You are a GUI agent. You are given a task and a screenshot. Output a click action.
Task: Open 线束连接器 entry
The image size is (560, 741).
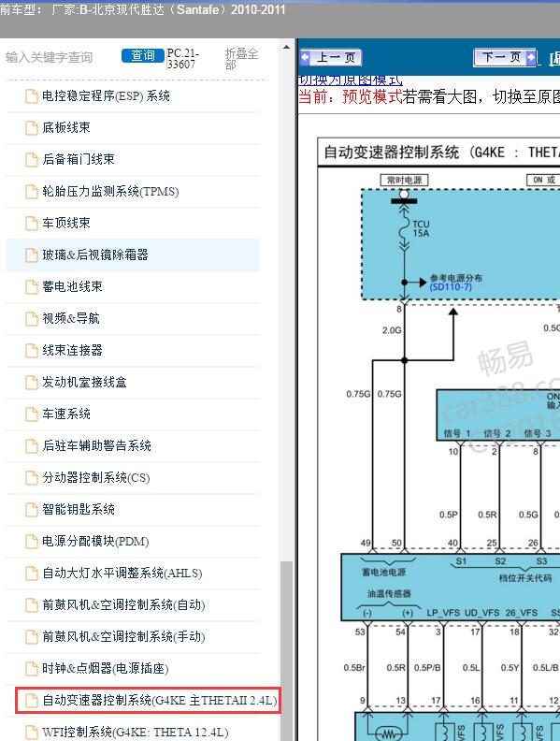pos(72,350)
